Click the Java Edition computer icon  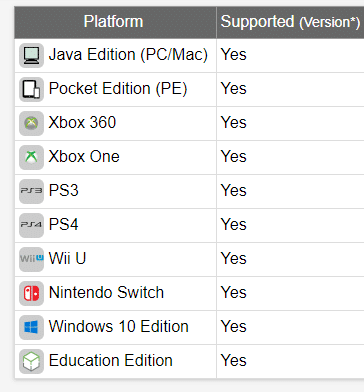(x=31, y=55)
